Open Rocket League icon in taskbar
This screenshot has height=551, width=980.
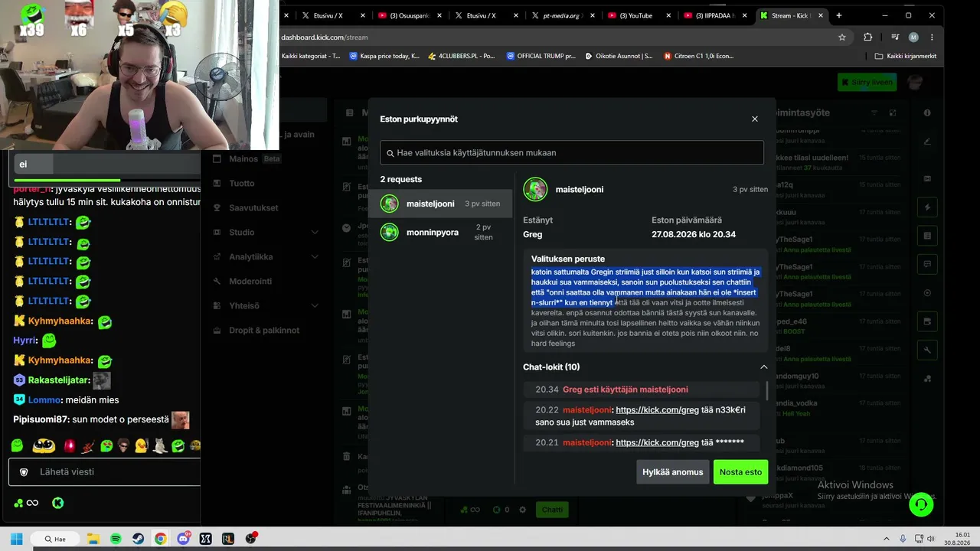point(227,539)
